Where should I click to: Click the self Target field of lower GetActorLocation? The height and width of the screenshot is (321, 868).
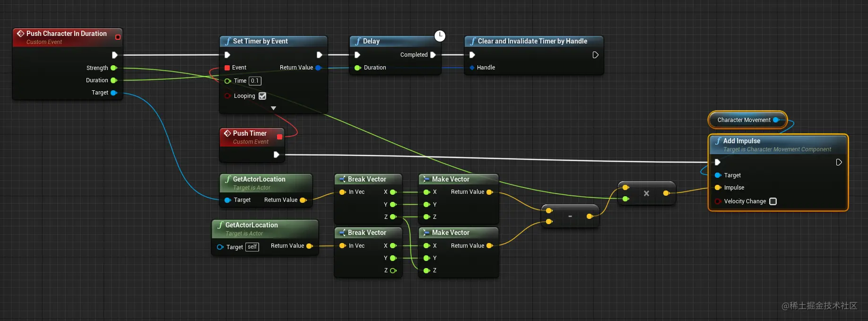[x=252, y=247]
